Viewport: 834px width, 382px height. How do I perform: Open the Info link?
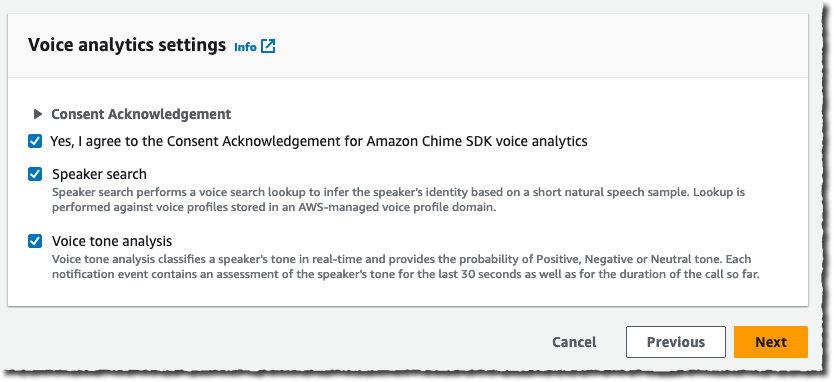click(x=245, y=47)
